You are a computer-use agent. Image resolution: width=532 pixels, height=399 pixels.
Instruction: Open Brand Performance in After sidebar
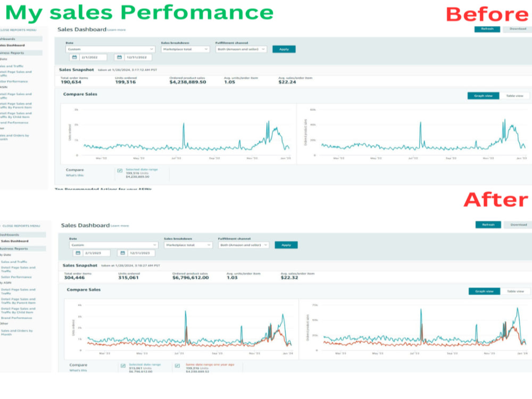[16, 318]
